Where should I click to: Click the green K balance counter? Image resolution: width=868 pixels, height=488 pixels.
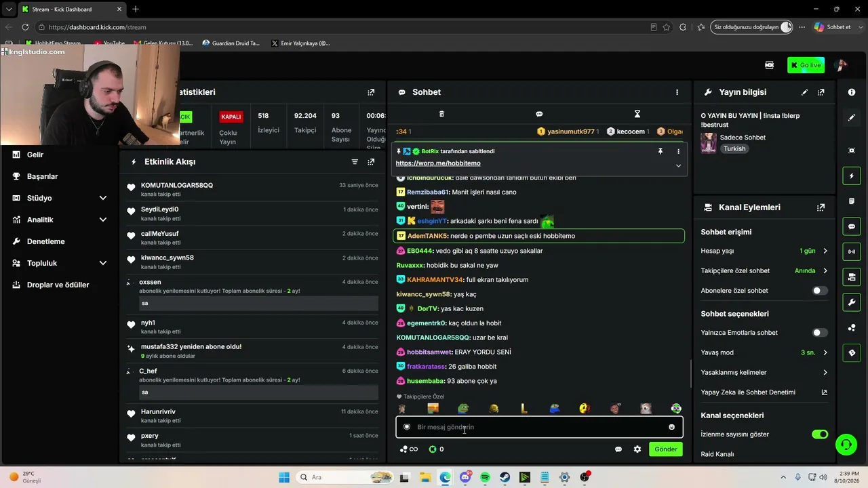(436, 449)
